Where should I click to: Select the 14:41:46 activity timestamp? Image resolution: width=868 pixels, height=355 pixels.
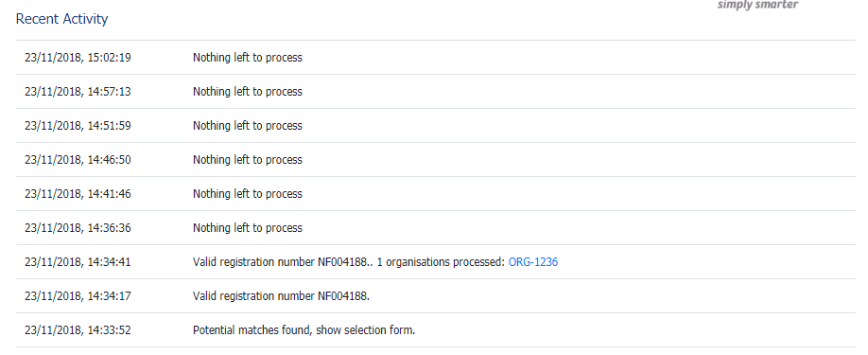[x=78, y=194]
